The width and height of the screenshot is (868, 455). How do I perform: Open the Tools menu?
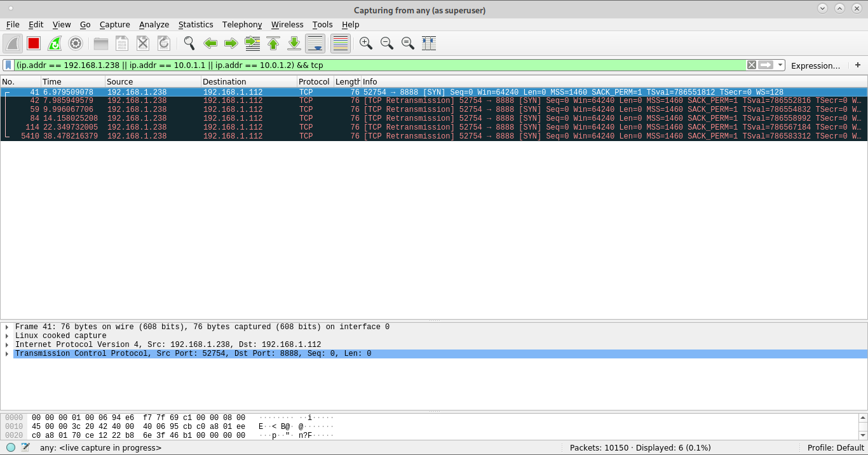coord(323,24)
